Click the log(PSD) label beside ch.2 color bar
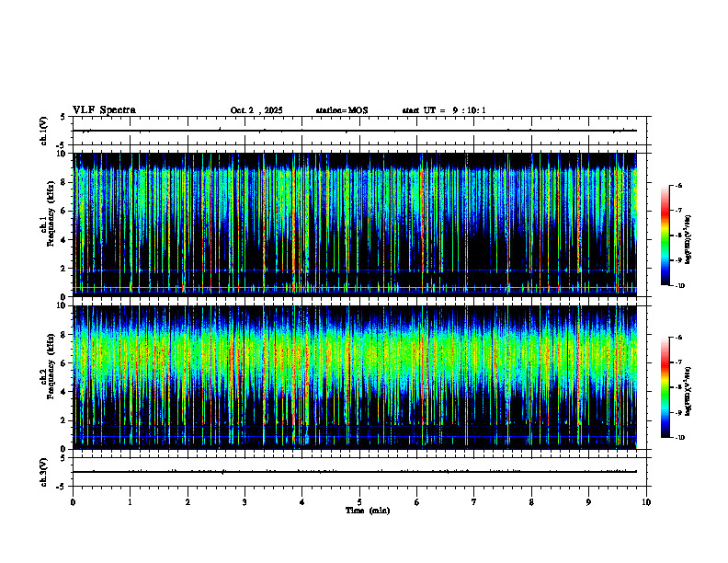The width and height of the screenshot is (728, 563). click(688, 392)
